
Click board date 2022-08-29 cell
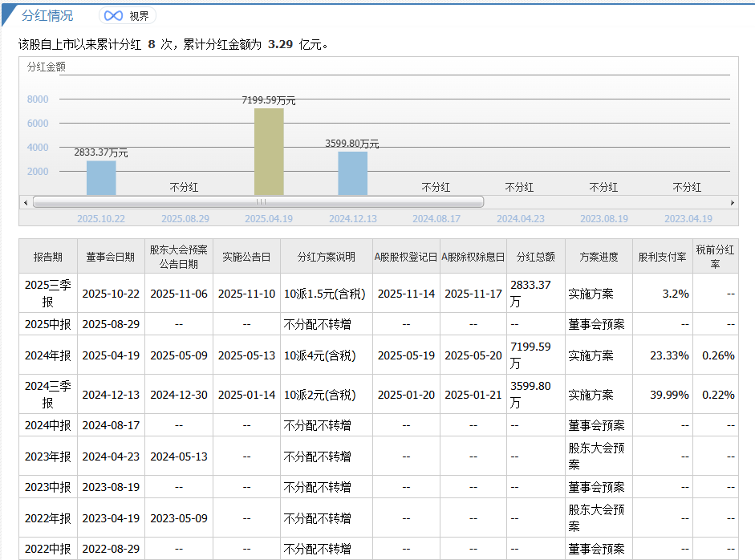[111, 549]
